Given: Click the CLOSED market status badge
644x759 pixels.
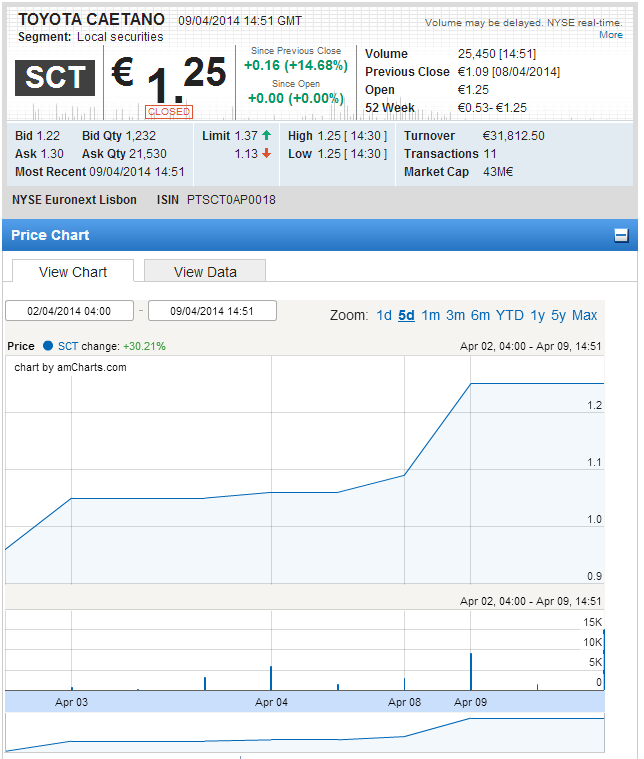Looking at the screenshot, I should pos(169,112).
